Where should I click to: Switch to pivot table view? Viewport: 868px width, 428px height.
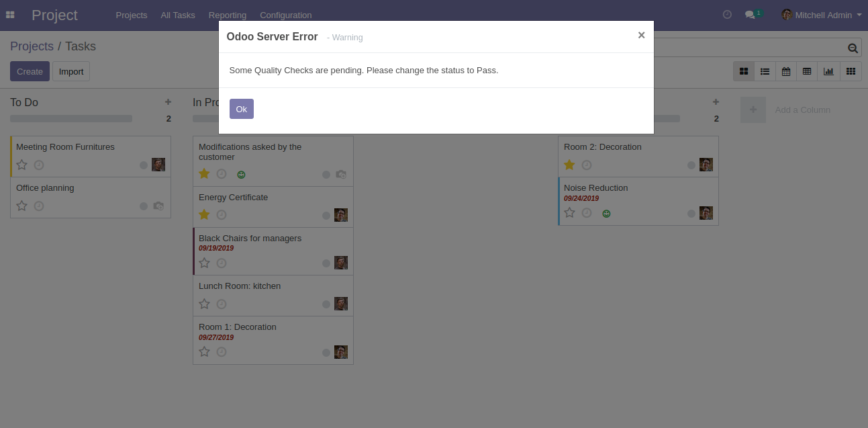pos(807,71)
